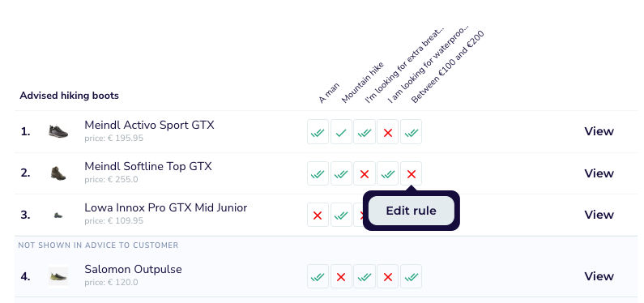This screenshot has height=303, width=644.
Task: Click the Edit rule tooltip button
Action: (x=412, y=211)
